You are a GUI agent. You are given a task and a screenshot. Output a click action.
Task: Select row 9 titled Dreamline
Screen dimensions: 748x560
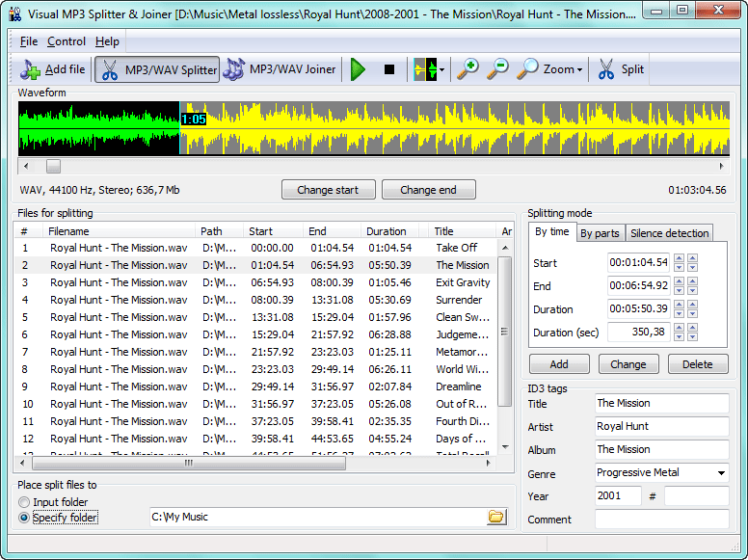click(255, 387)
